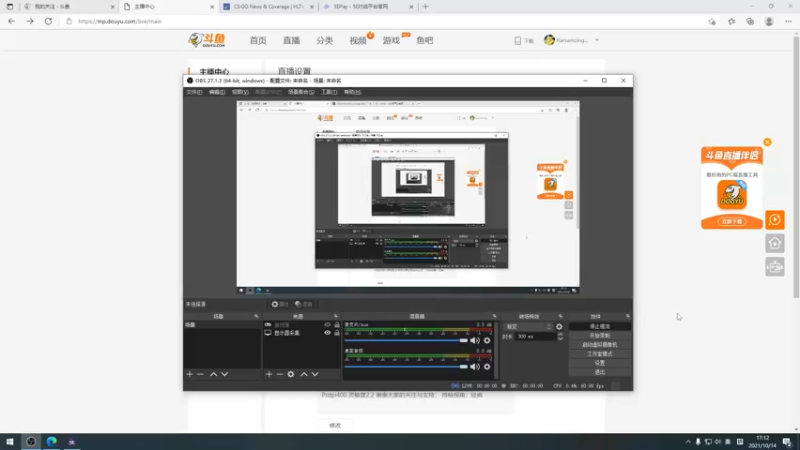Viewport: 800px width, 450px height.
Task: Add a new scene with plus icon
Action: click(x=189, y=374)
